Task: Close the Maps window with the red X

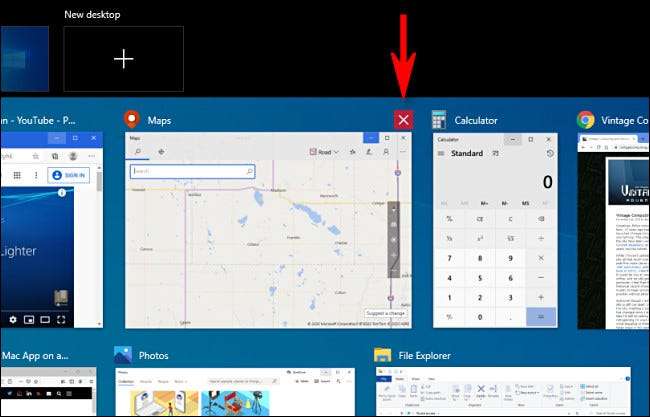Action: click(403, 120)
